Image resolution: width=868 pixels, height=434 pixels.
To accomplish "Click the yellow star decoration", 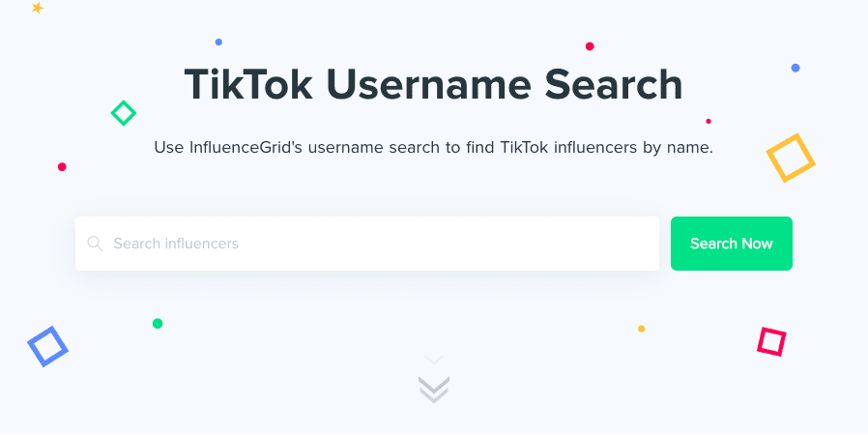I will point(38,8).
